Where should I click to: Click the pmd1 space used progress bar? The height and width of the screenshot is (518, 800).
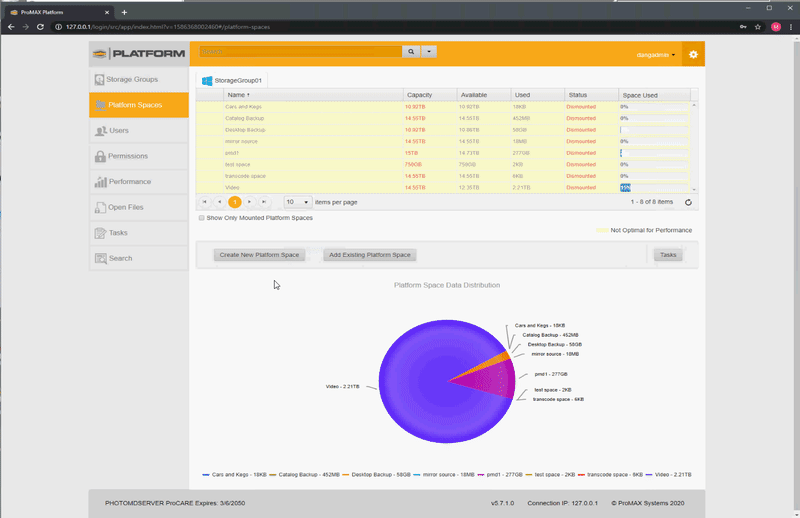[654, 153]
